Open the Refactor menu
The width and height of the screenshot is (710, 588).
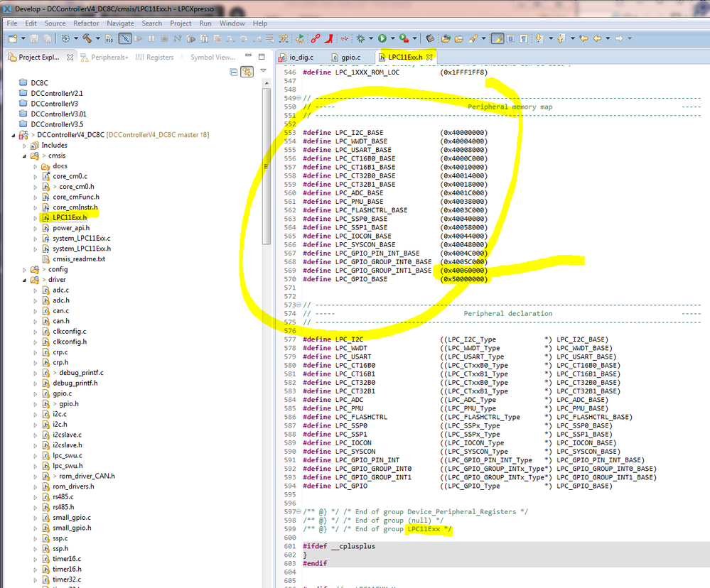86,23
